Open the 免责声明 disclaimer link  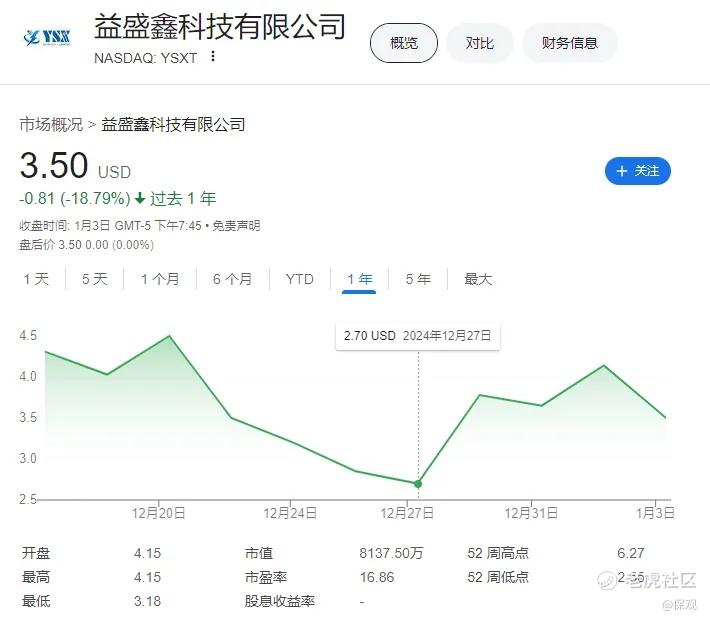coord(236,225)
